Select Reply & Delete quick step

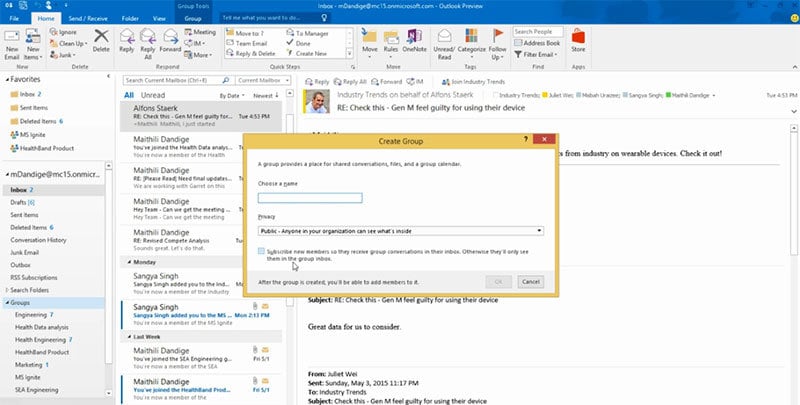tap(251, 54)
